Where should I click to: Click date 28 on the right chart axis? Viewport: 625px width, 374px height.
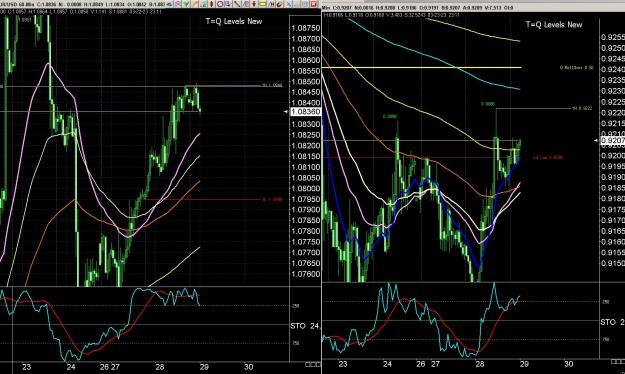point(480,364)
